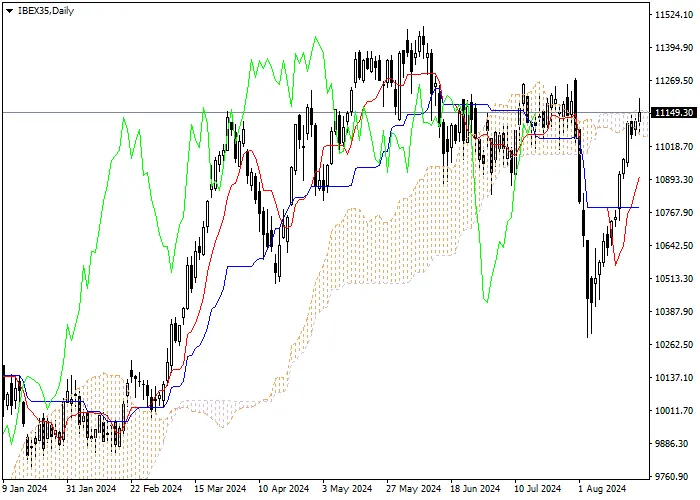Click the 10 Jul 2024 date label
Screen dimensions: 700x500
538,488
